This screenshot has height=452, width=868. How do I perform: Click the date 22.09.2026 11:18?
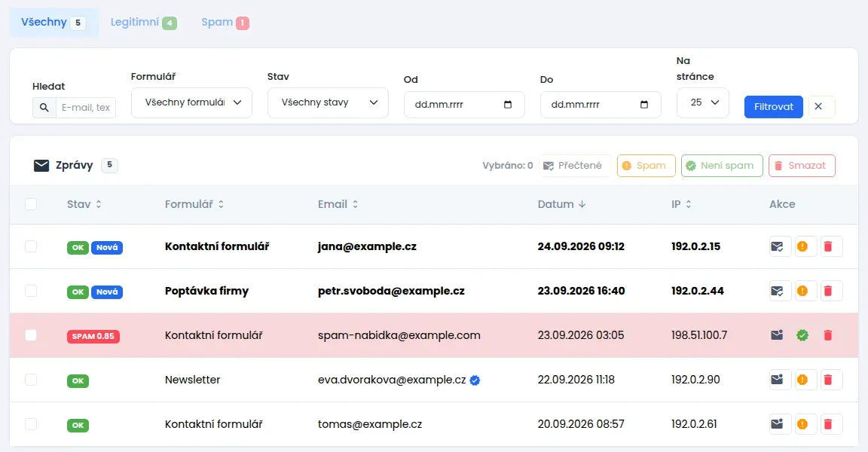click(576, 380)
